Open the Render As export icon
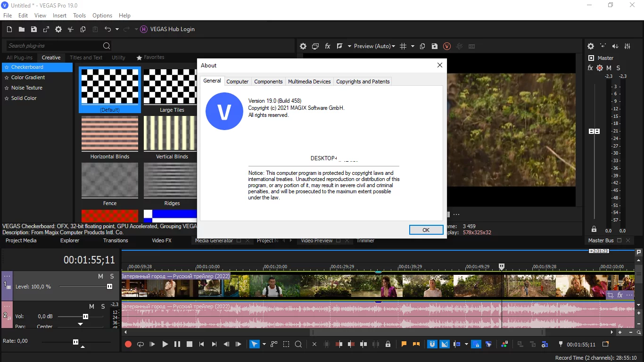 [x=46, y=29]
